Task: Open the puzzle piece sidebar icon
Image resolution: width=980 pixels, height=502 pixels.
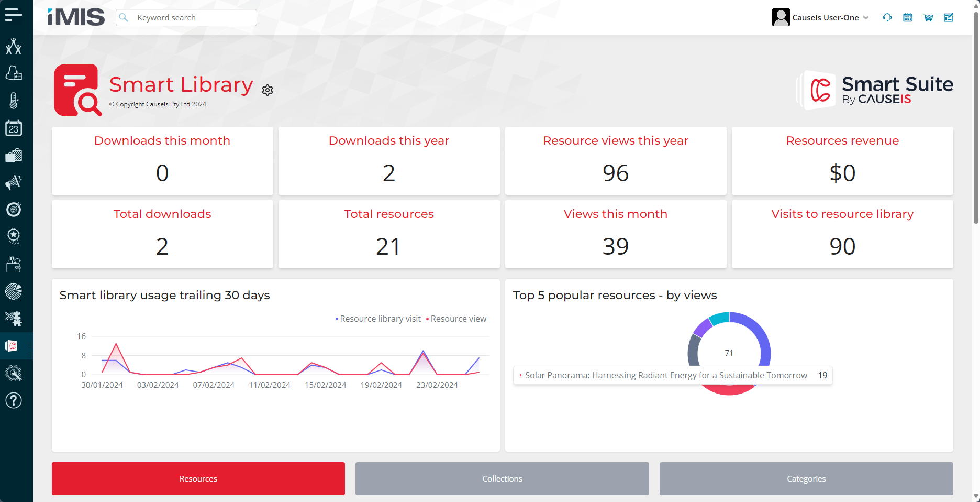Action: (x=14, y=319)
